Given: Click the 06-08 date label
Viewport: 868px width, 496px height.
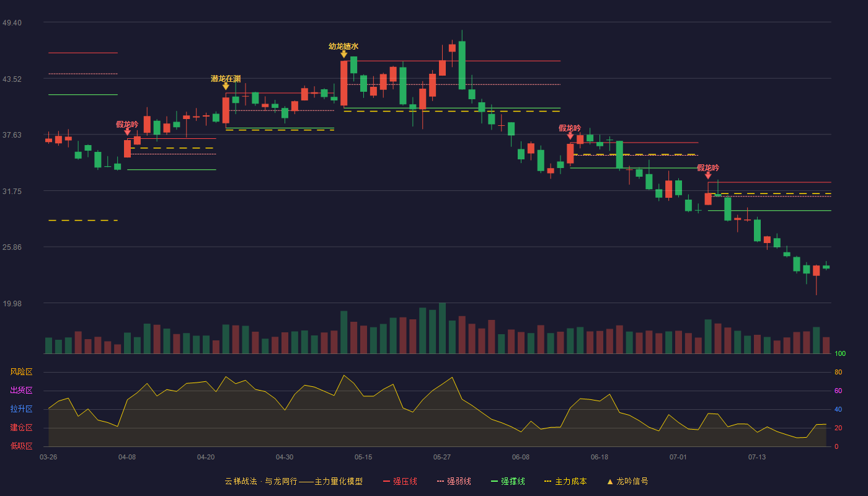Looking at the screenshot, I should tap(521, 457).
